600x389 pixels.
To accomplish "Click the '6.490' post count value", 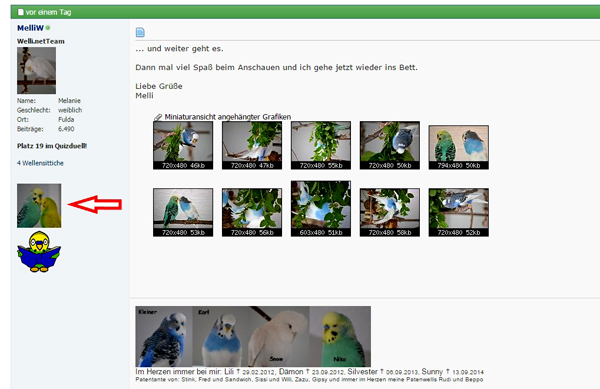I will pos(66,129).
